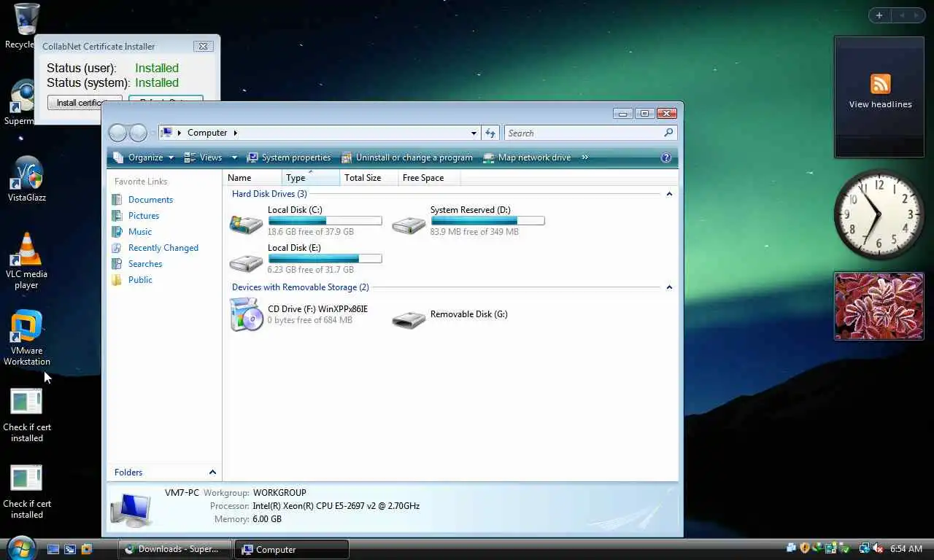Click the muted volume tray icon

pyautogui.click(x=878, y=548)
